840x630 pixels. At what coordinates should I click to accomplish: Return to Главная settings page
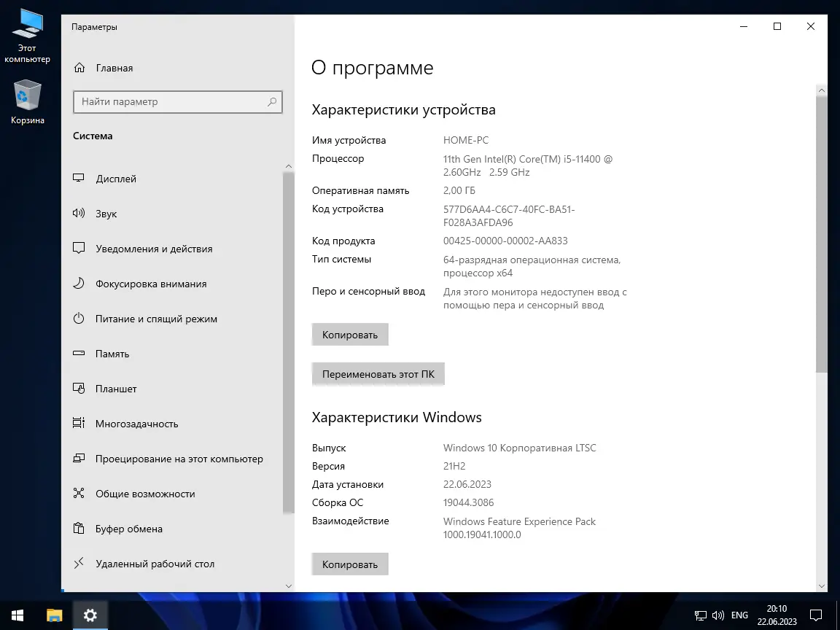coord(114,68)
